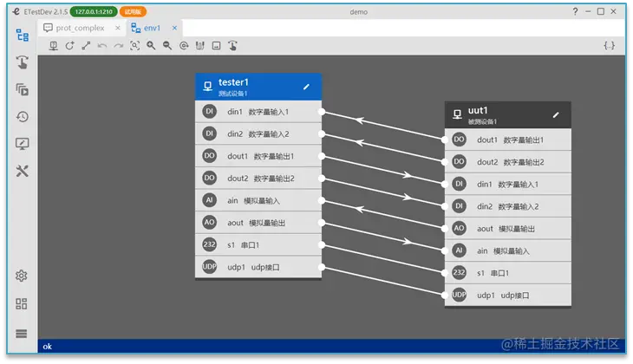Select tester1 dout2 row
This screenshot has height=364, width=633.
(x=258, y=179)
